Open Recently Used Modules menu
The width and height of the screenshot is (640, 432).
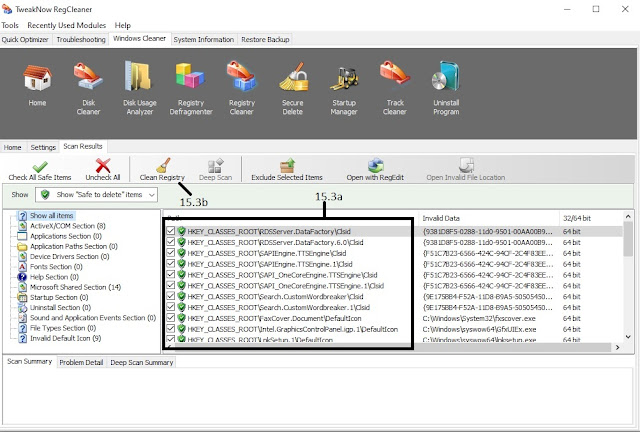tap(67, 25)
